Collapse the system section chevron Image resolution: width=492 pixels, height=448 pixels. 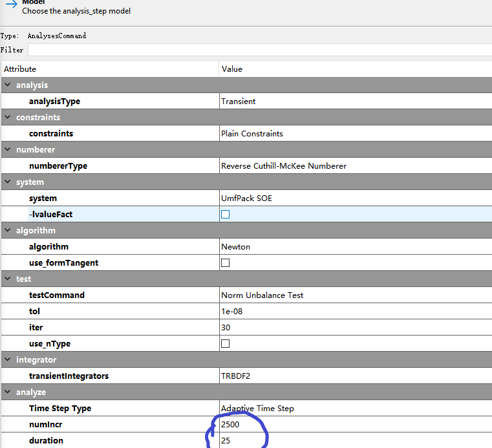[x=8, y=182]
